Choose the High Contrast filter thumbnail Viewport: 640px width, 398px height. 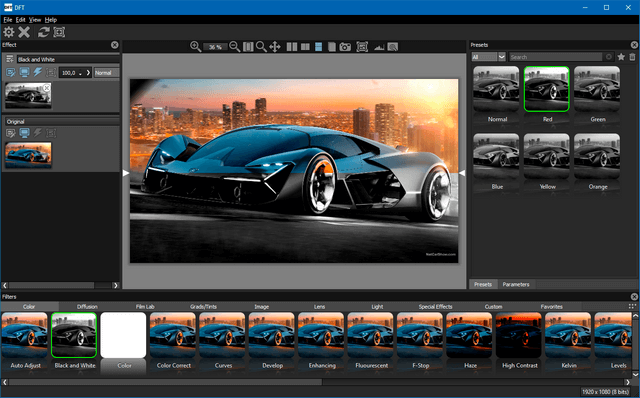[518, 335]
